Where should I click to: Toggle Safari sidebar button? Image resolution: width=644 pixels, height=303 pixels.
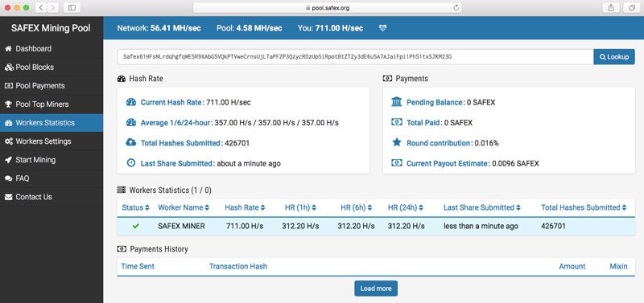tap(72, 8)
